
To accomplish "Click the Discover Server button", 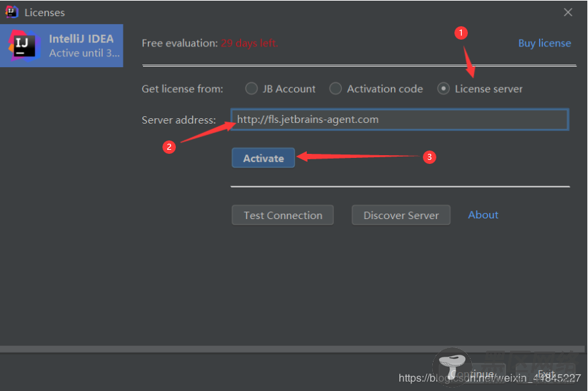I will pyautogui.click(x=401, y=215).
